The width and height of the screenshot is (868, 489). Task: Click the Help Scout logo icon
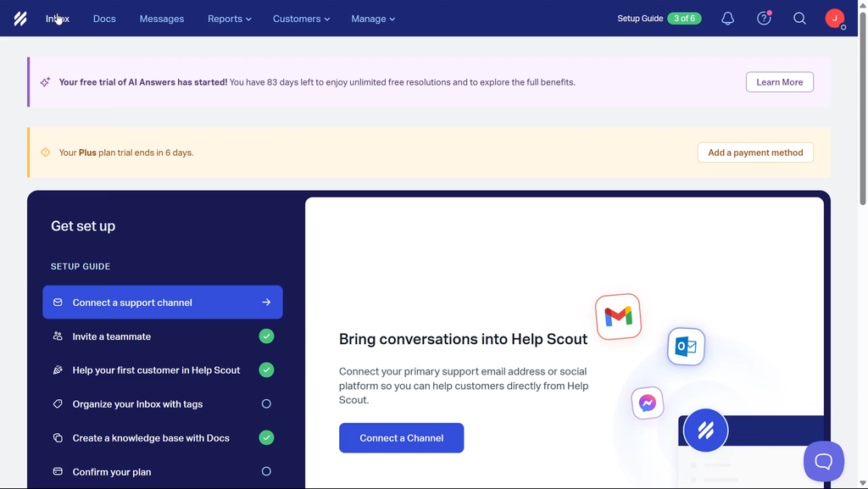(x=20, y=19)
